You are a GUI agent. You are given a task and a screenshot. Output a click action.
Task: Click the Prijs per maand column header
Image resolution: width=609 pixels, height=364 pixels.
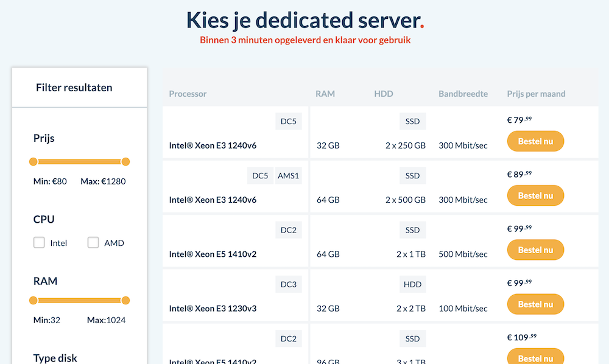click(x=537, y=93)
